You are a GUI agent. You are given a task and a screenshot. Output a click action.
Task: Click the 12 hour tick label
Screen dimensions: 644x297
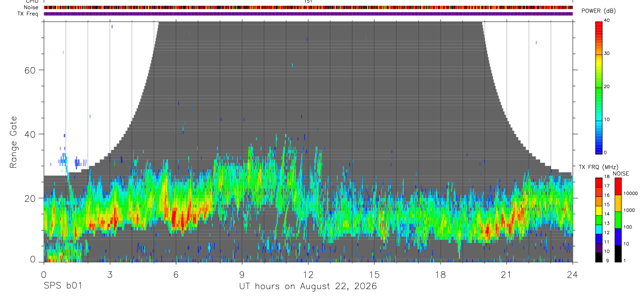click(x=308, y=274)
